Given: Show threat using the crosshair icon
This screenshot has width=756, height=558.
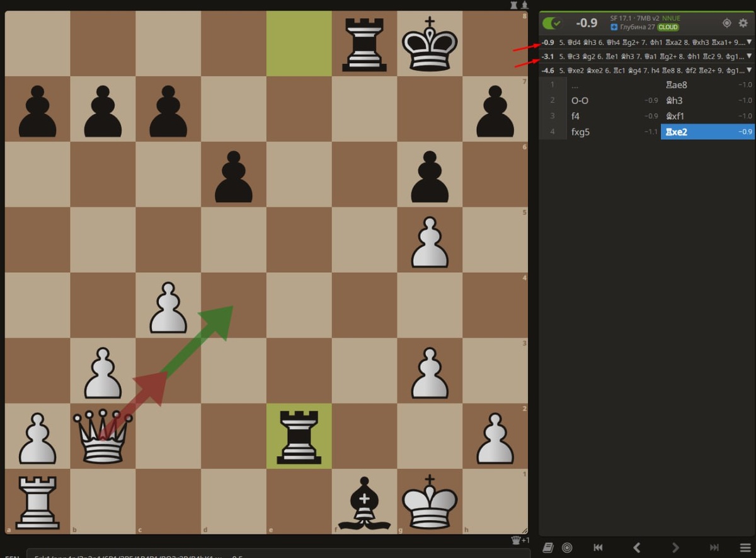Looking at the screenshot, I should coord(726,23).
